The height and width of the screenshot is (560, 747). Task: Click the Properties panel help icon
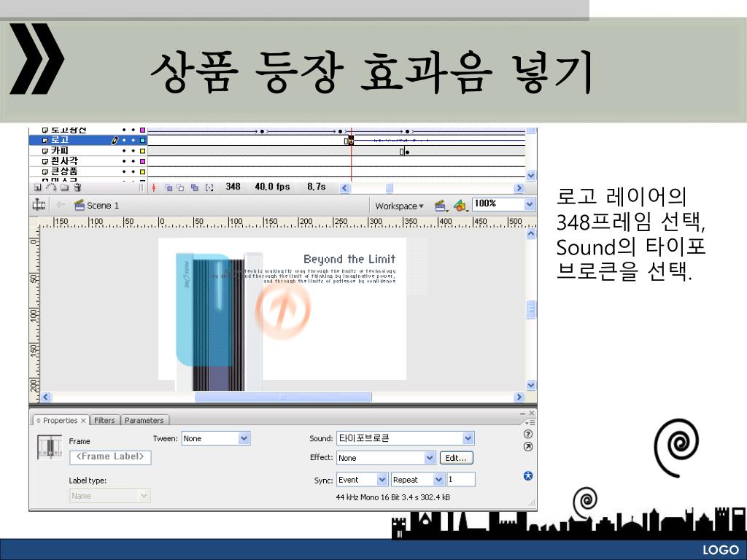click(528, 434)
